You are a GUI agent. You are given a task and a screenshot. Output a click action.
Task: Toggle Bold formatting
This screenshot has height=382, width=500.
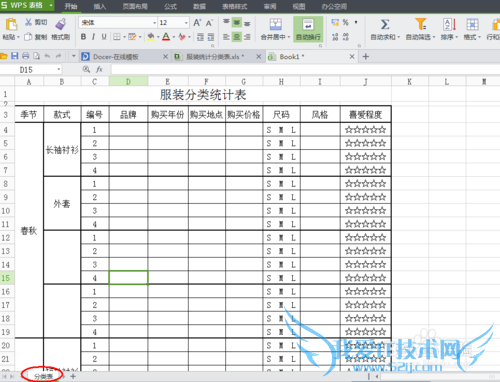click(83, 37)
